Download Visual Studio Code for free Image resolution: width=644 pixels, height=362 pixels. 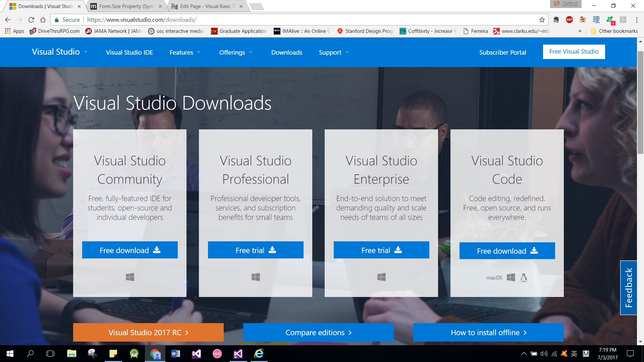tap(507, 251)
